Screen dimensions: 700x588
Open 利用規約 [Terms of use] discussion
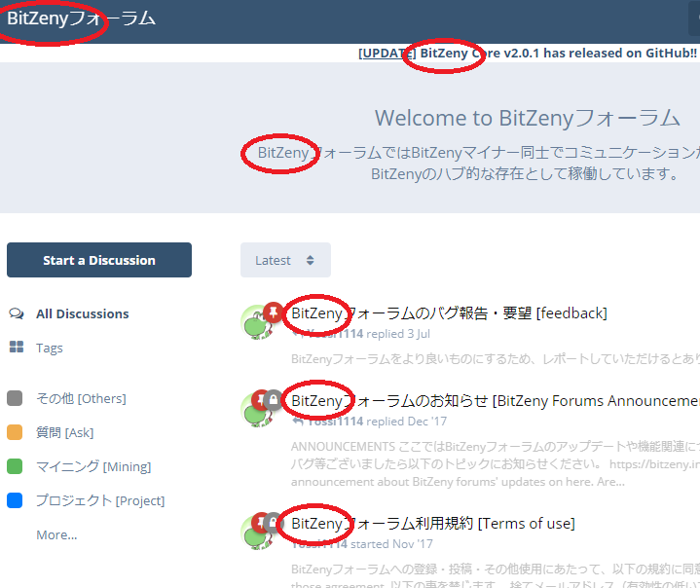[433, 523]
